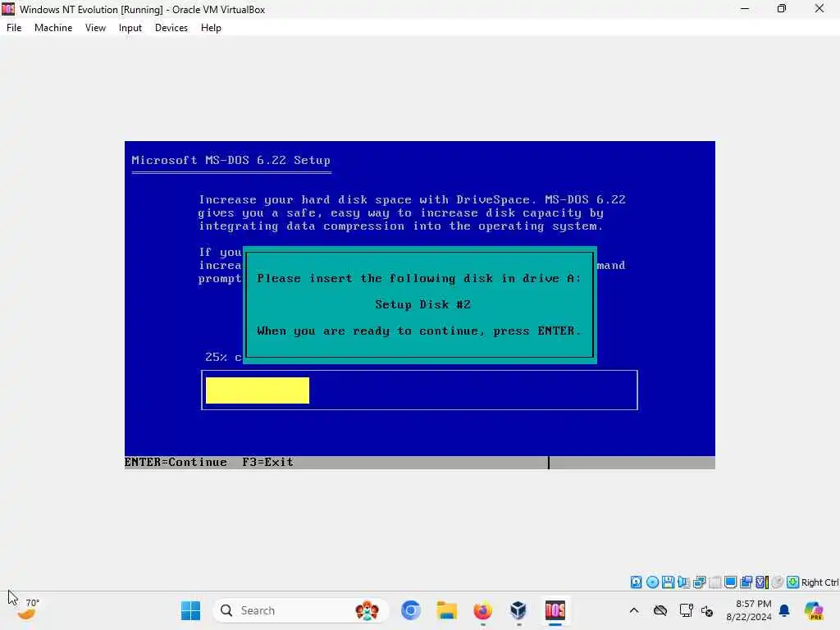Open the File menu
Viewport: 840px width, 630px height.
click(14, 28)
